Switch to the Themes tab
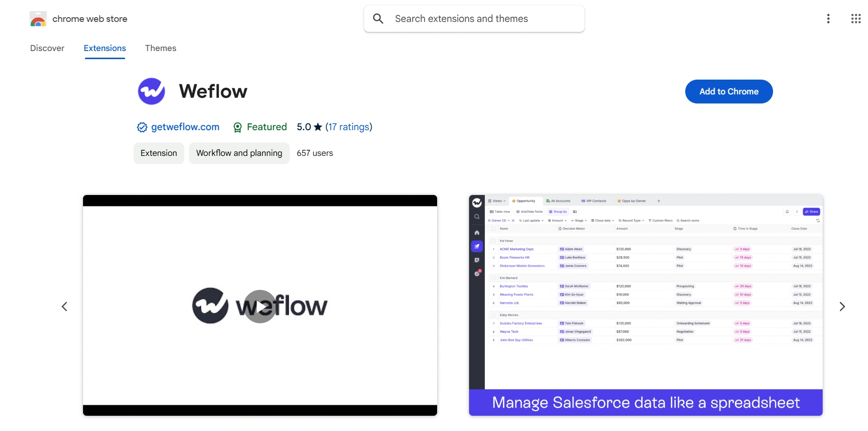 [160, 48]
